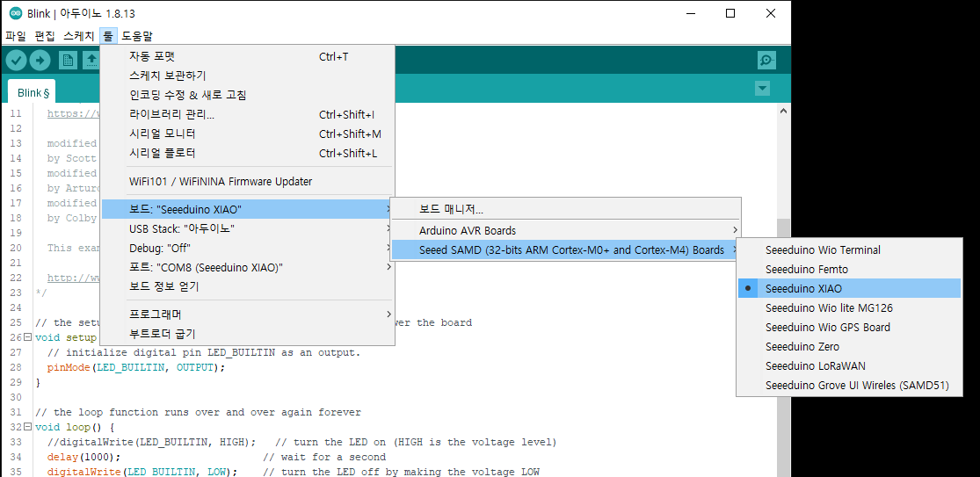Image resolution: width=980 pixels, height=477 pixels.
Task: Click the partially hidden http link on line 22
Action: 73,278
